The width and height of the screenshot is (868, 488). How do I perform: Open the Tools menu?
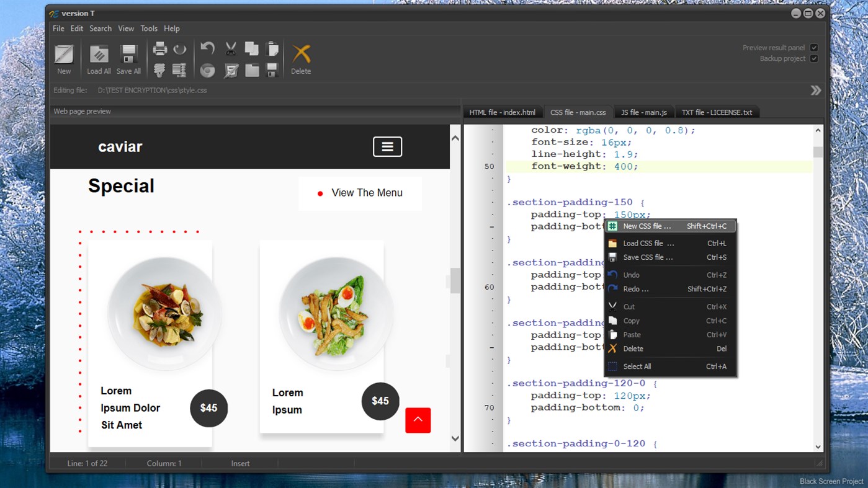coord(149,29)
